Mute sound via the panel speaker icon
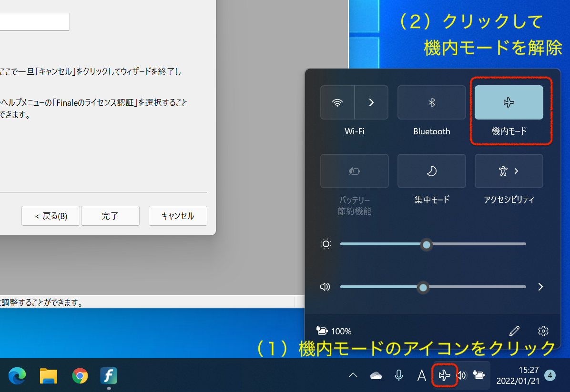This screenshot has height=392, width=570. (x=325, y=287)
